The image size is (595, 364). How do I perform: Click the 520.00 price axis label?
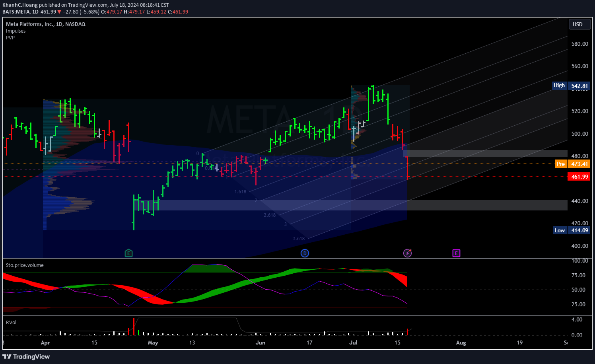tap(579, 111)
